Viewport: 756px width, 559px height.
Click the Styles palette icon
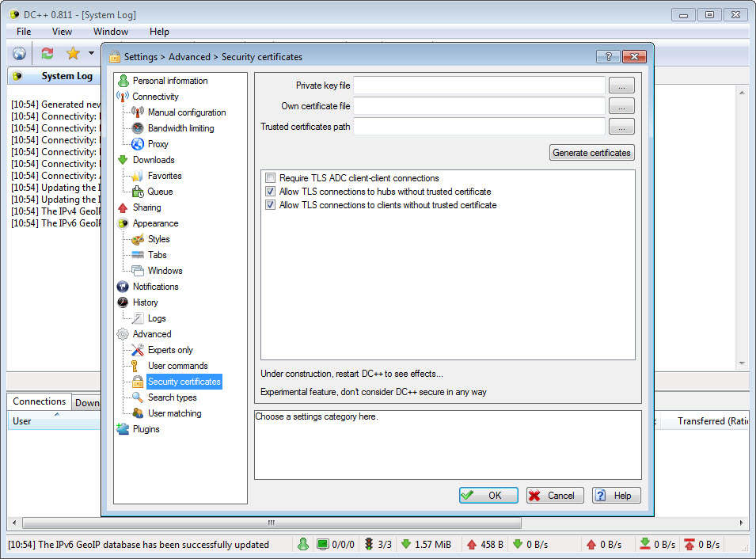pos(138,239)
